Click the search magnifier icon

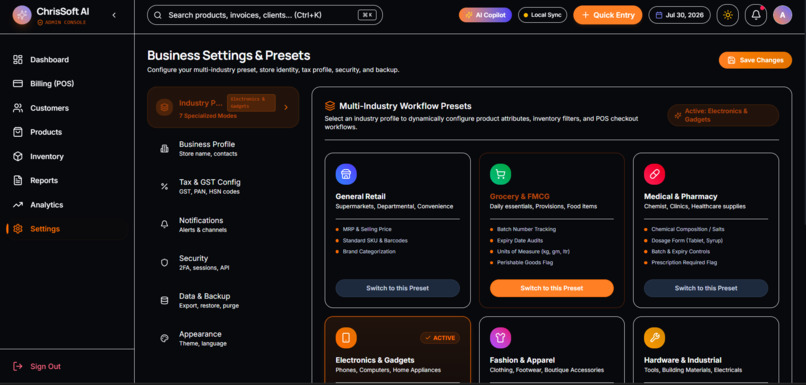[x=158, y=15]
